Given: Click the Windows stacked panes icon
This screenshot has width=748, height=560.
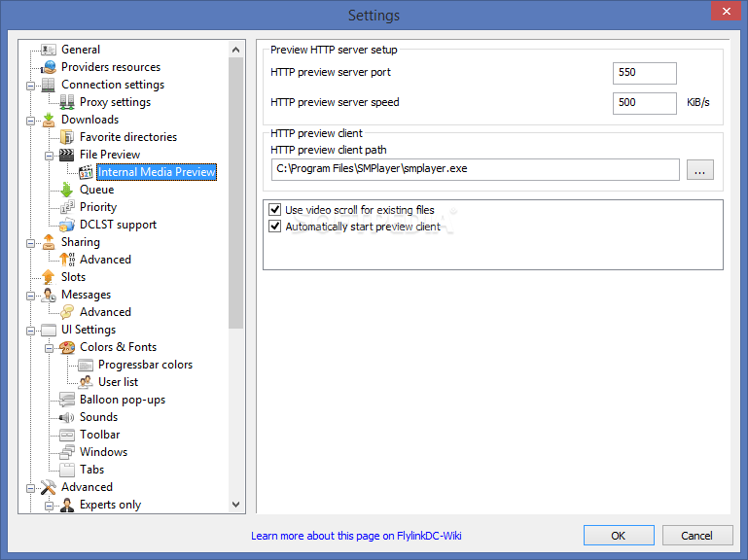Looking at the screenshot, I should [x=67, y=452].
